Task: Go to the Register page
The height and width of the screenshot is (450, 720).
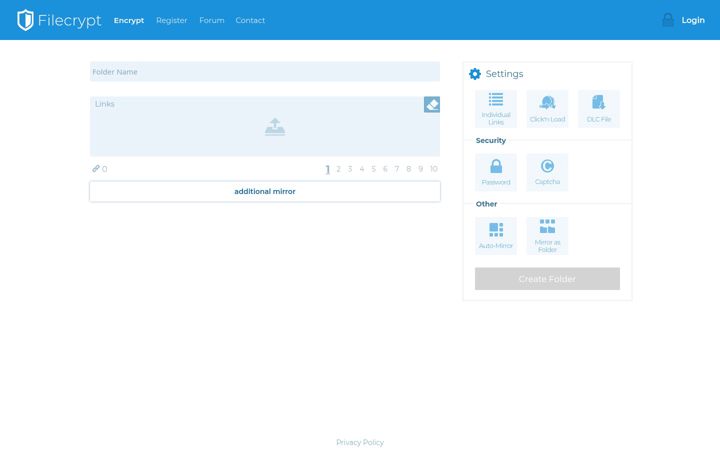Action: 172,20
